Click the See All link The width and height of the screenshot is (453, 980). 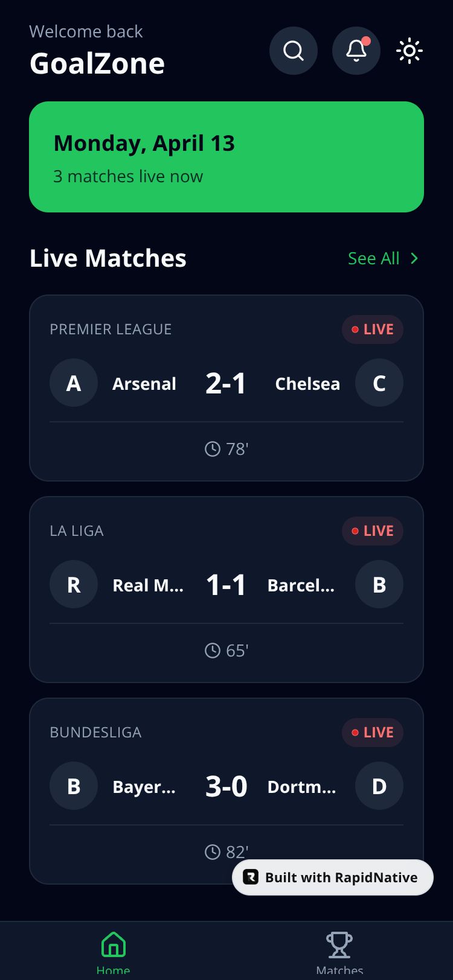[x=374, y=258]
